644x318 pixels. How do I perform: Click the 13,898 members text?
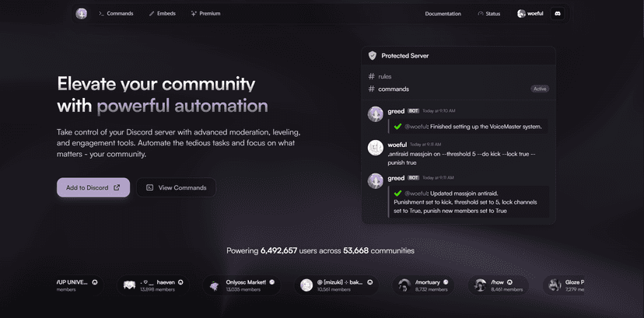pyautogui.click(x=157, y=289)
